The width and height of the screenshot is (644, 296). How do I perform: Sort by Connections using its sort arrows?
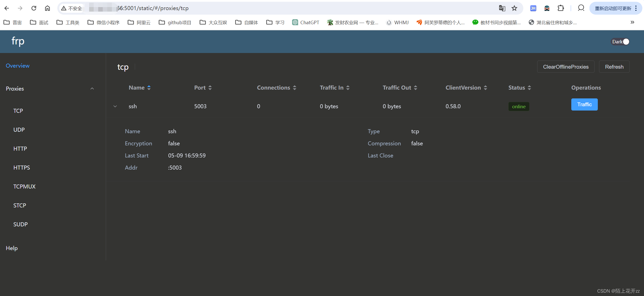(x=294, y=88)
